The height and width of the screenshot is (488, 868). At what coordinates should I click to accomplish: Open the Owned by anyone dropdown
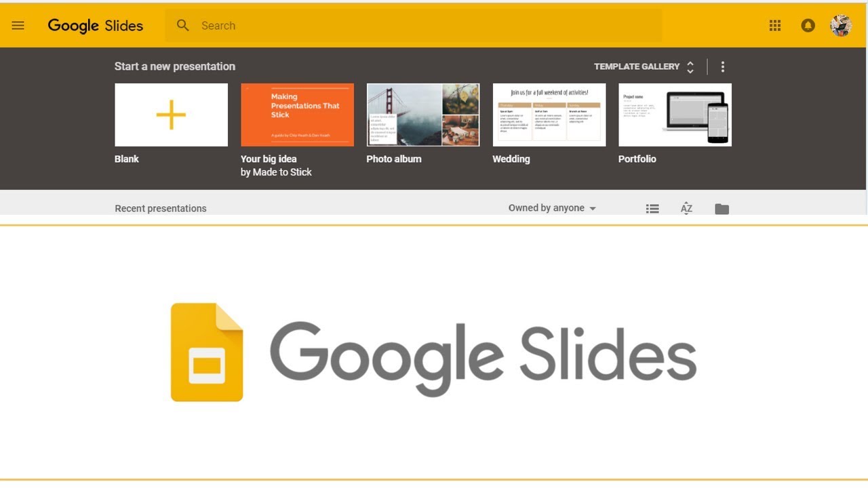[552, 208]
